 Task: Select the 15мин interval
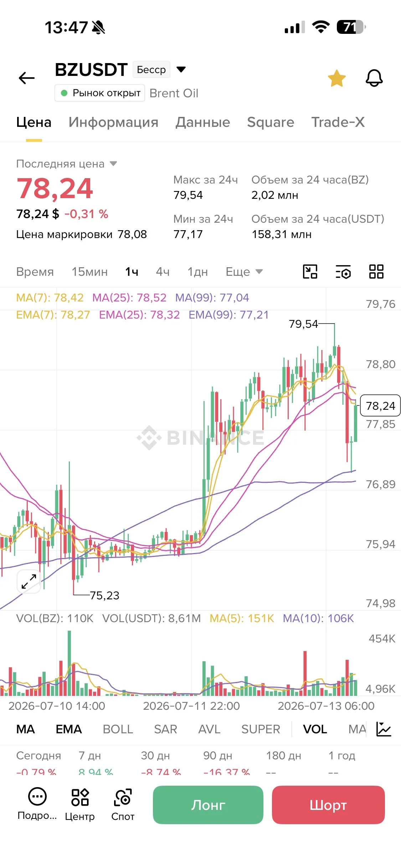coord(89,272)
